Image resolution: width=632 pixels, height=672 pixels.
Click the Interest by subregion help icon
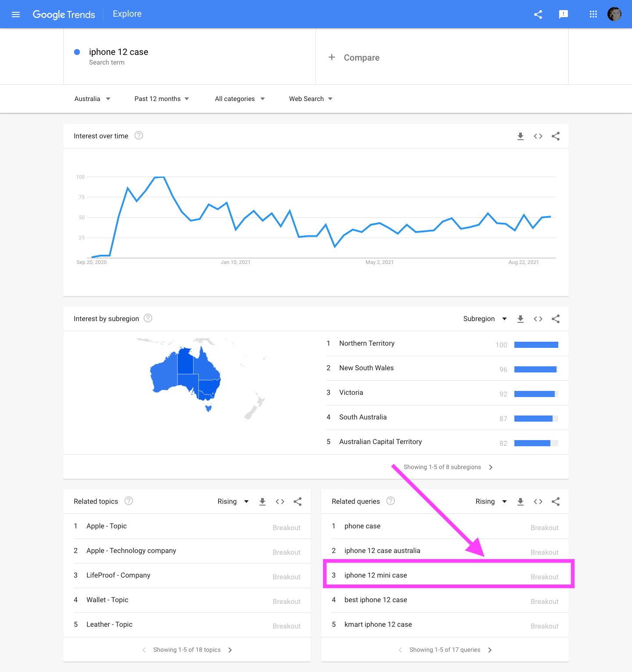click(x=148, y=318)
